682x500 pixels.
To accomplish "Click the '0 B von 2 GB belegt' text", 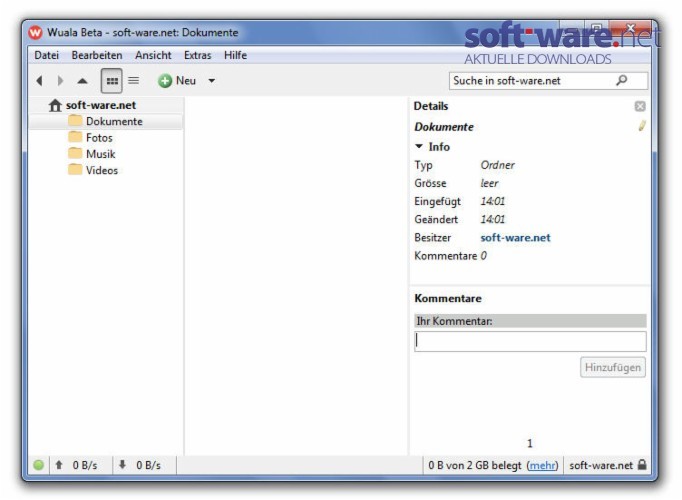I will (475, 466).
